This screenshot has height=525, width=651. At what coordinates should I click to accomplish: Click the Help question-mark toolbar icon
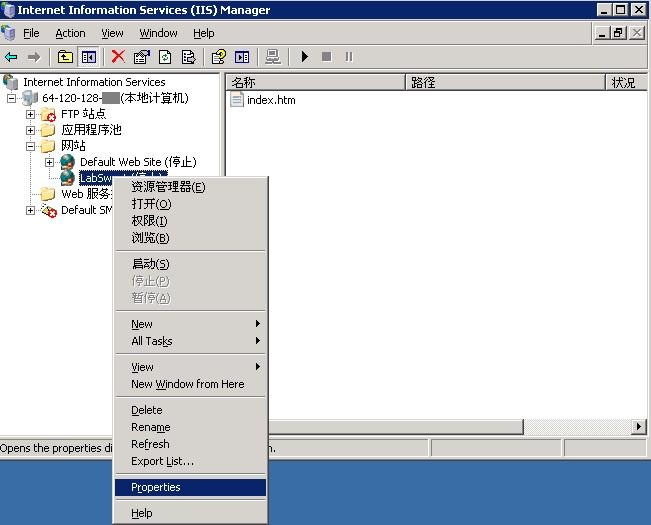pos(219,57)
